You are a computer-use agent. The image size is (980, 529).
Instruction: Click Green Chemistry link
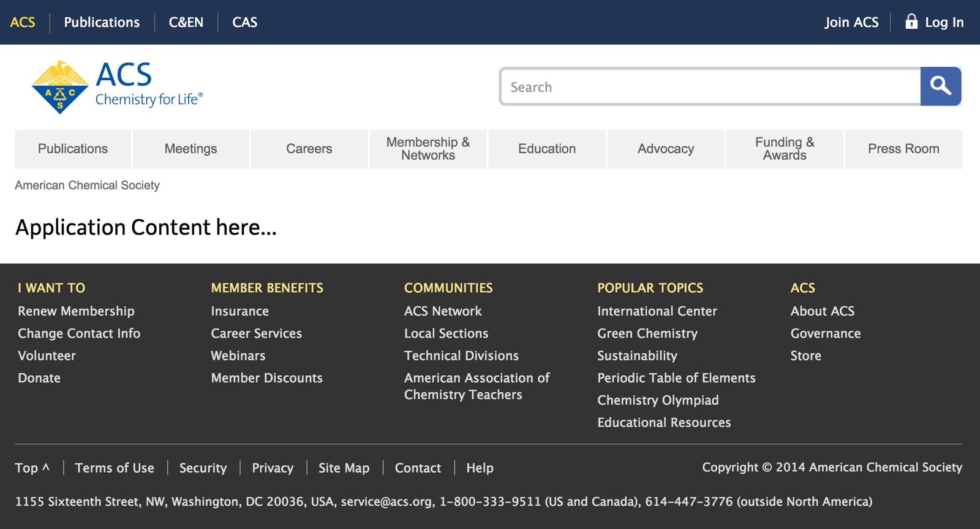coord(647,333)
